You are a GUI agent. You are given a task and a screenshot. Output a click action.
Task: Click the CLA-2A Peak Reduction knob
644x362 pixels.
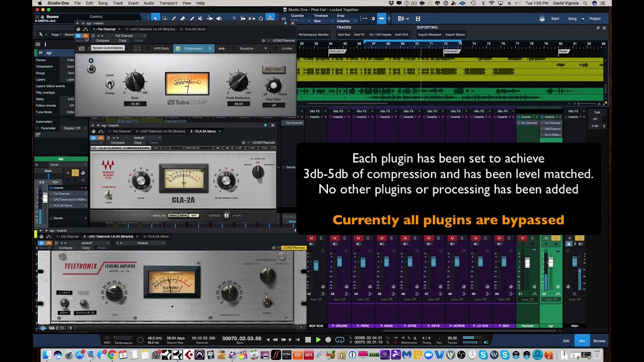point(226,180)
